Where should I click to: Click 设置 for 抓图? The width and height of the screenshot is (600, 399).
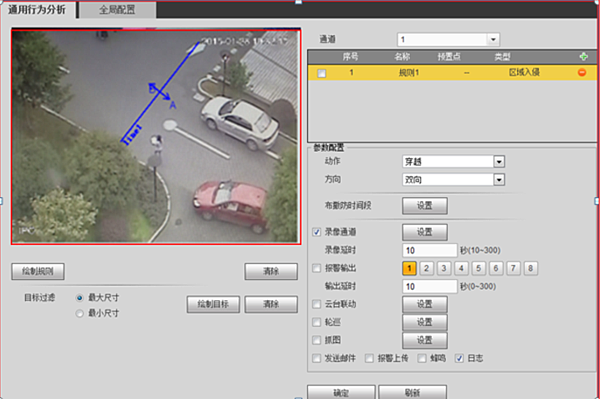(425, 340)
